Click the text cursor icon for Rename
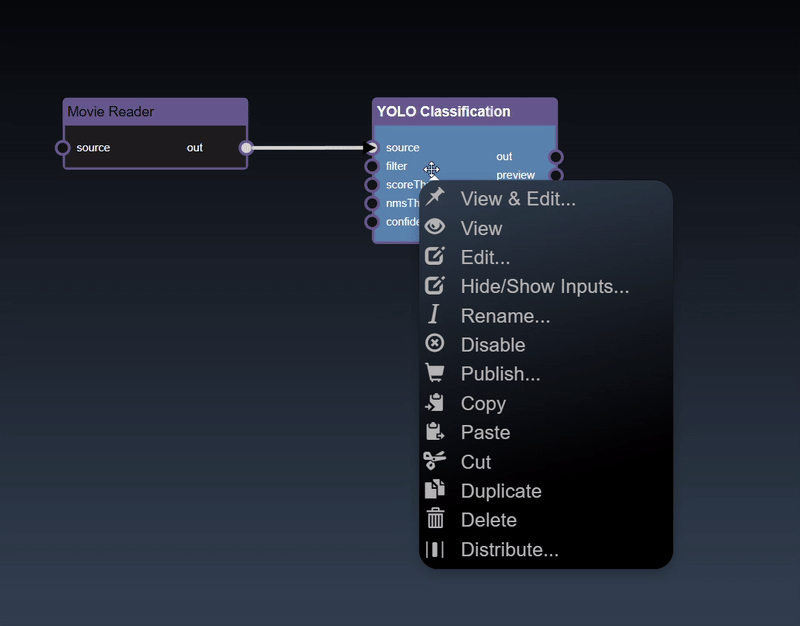800x626 pixels. tap(434, 315)
